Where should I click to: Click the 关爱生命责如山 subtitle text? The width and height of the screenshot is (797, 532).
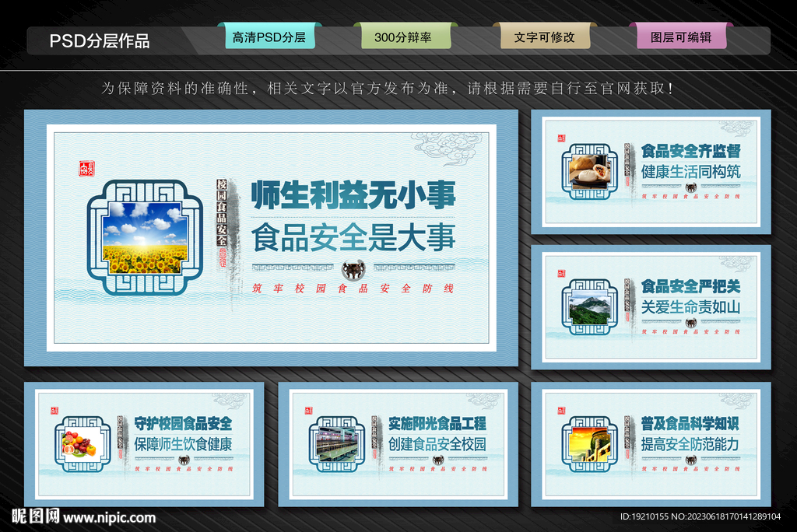690,307
